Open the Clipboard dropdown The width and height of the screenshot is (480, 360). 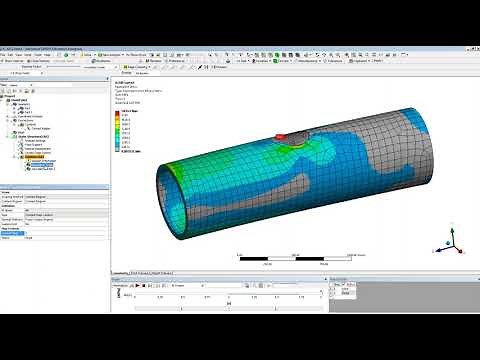click(x=359, y=61)
